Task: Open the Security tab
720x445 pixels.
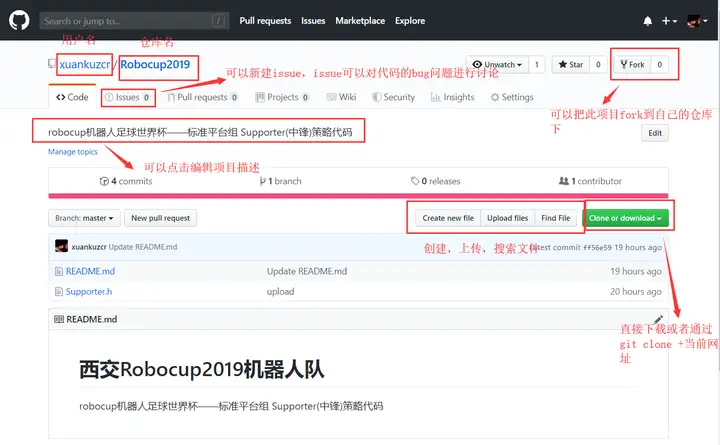Action: click(394, 97)
